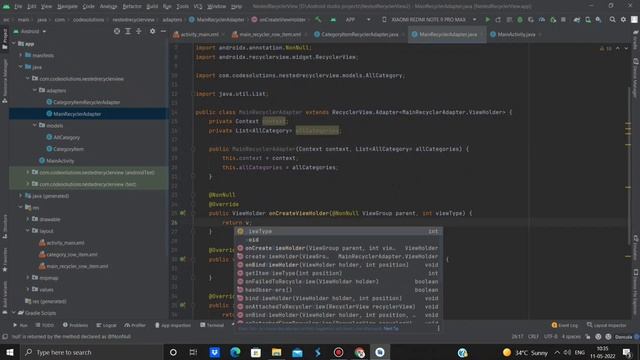Click Select Opened File target icon in Project panel

(117, 31)
